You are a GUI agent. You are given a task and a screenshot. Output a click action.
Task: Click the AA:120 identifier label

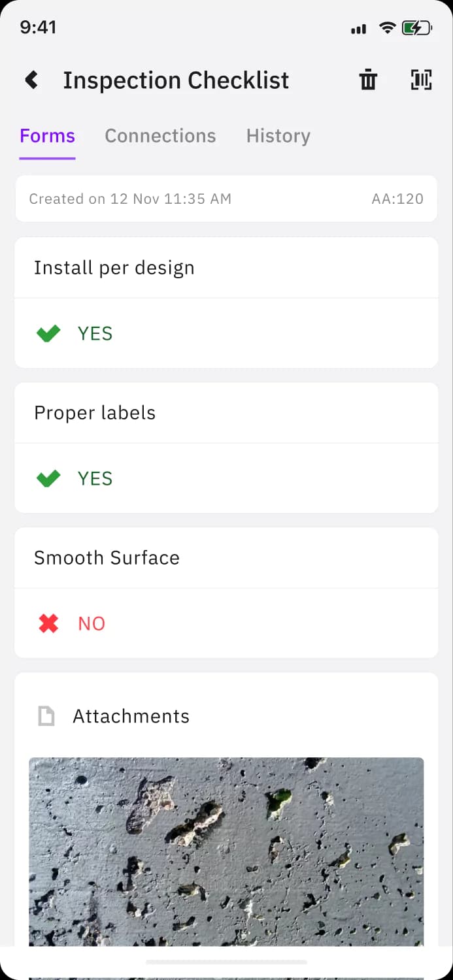397,199
